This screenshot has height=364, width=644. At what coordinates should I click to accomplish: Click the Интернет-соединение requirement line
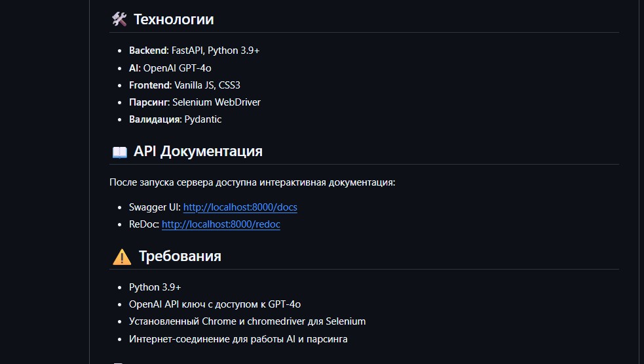click(x=238, y=339)
